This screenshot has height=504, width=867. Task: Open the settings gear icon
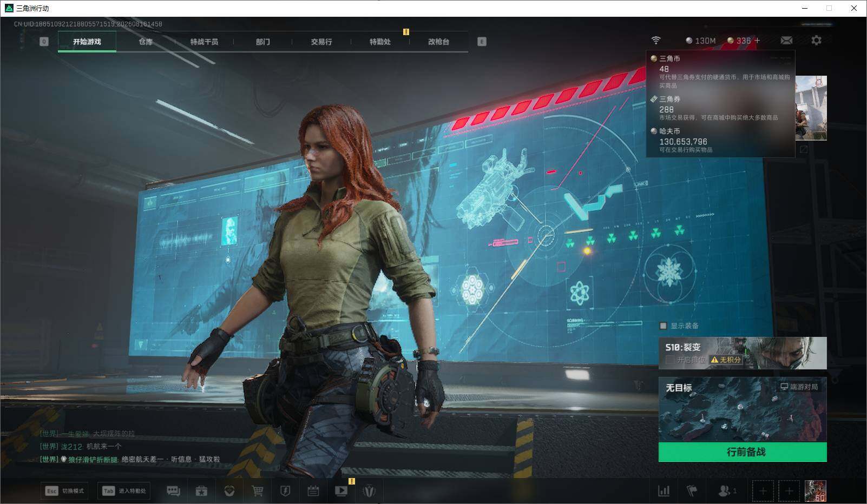816,41
